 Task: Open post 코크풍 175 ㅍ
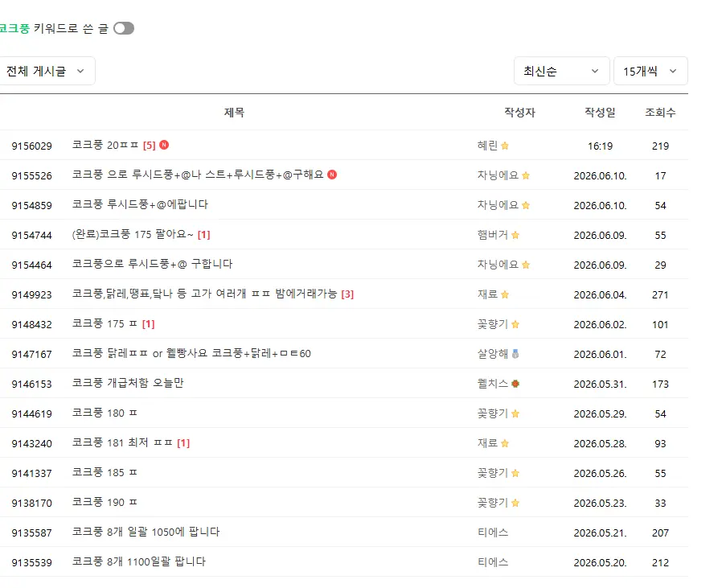[105, 323]
